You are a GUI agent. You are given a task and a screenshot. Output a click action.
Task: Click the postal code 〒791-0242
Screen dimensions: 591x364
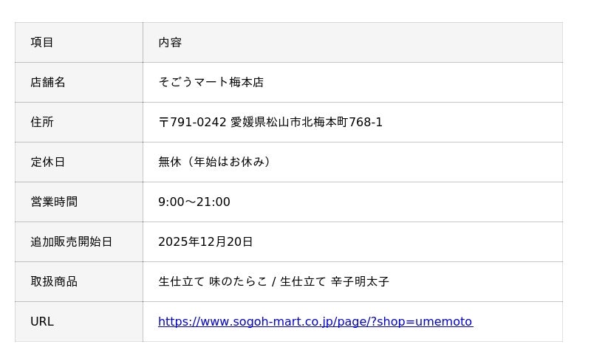[x=192, y=123]
